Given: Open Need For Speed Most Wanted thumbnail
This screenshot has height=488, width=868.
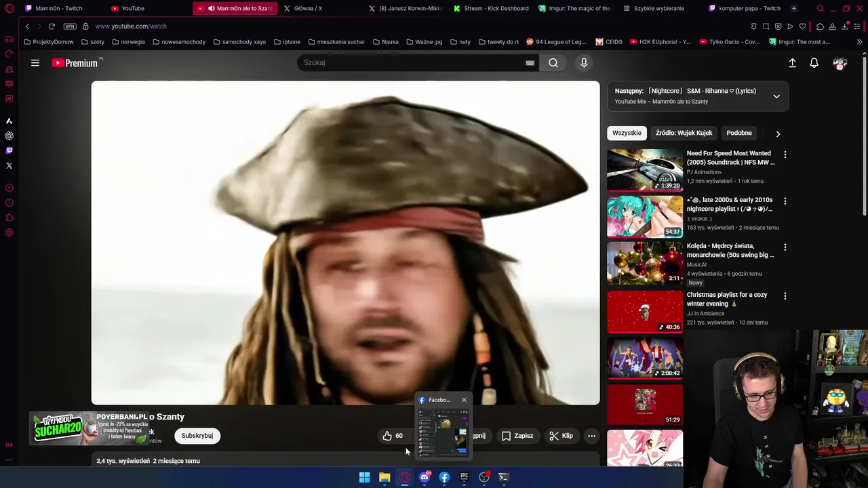Looking at the screenshot, I should click(645, 170).
